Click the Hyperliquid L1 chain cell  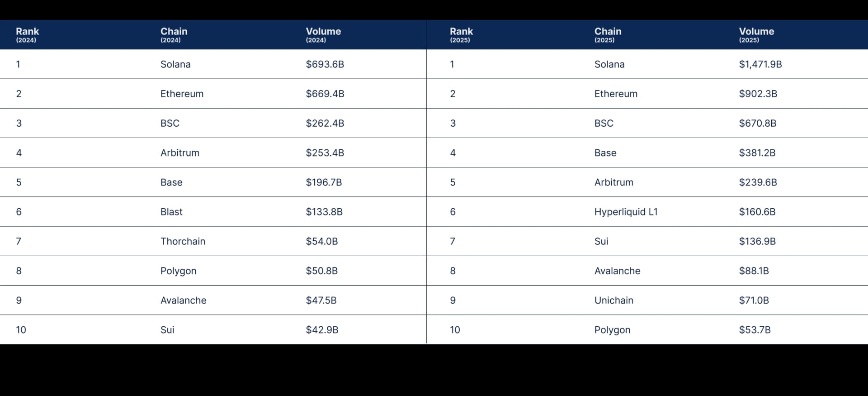626,212
